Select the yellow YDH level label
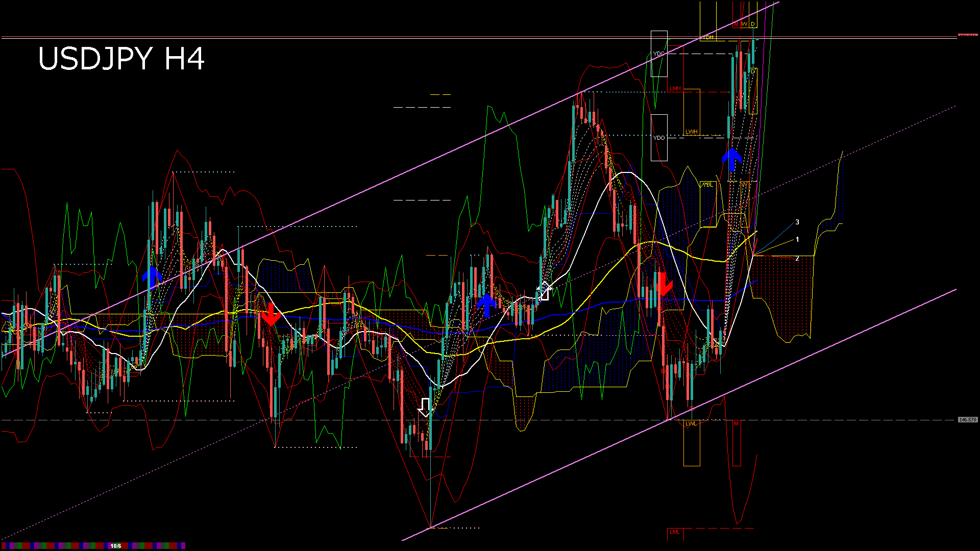Image resolution: width=980 pixels, height=551 pixels. [x=707, y=38]
